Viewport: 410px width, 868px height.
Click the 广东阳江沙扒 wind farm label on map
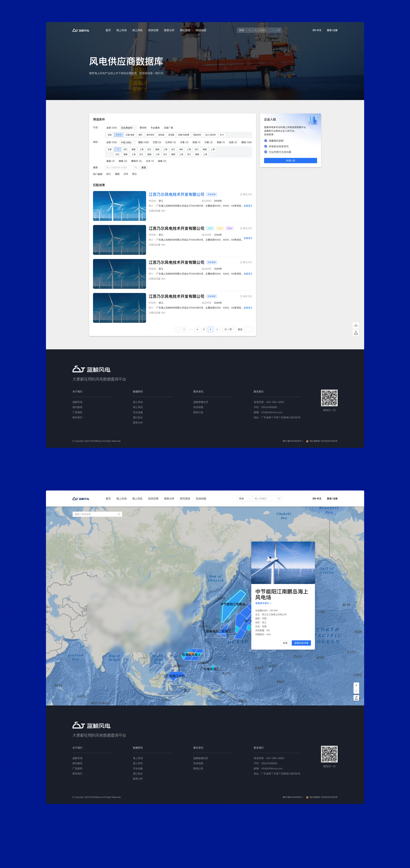click(x=177, y=676)
